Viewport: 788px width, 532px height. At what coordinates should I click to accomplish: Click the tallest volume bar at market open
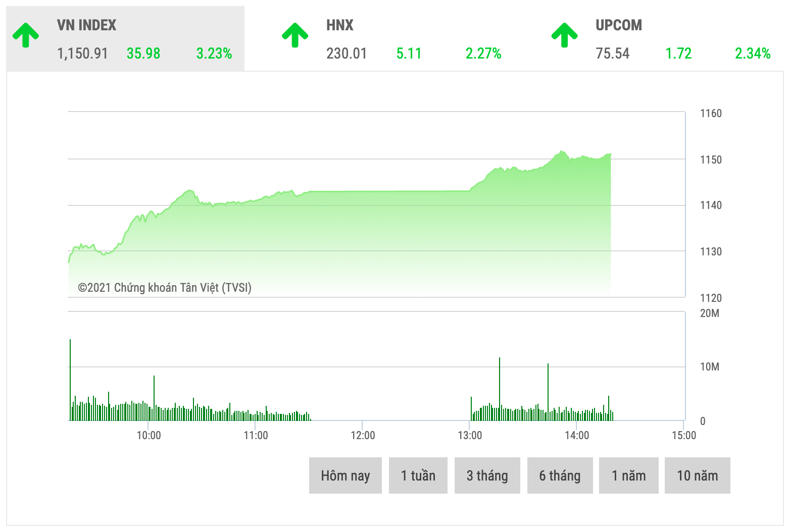70,379
